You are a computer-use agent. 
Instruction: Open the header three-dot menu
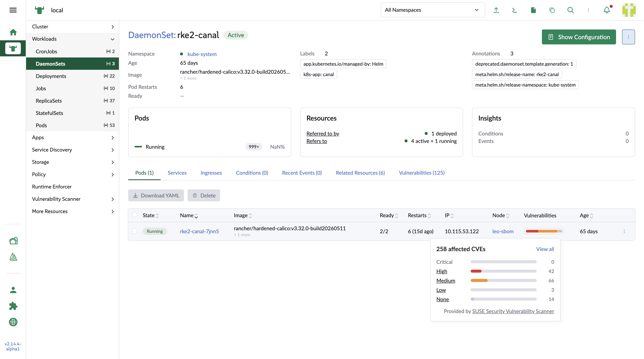(588, 10)
